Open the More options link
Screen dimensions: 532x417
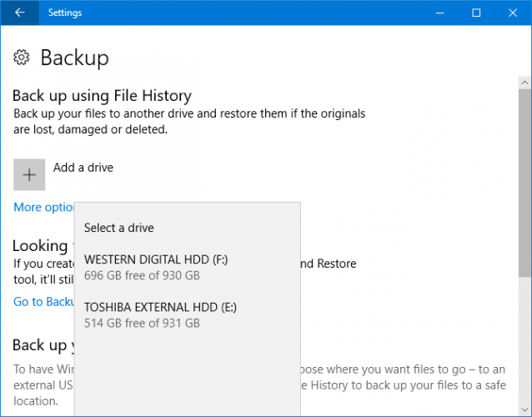coord(43,208)
